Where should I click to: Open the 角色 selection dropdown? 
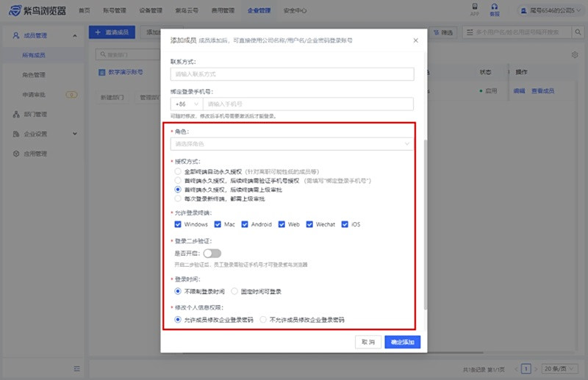[x=292, y=144]
